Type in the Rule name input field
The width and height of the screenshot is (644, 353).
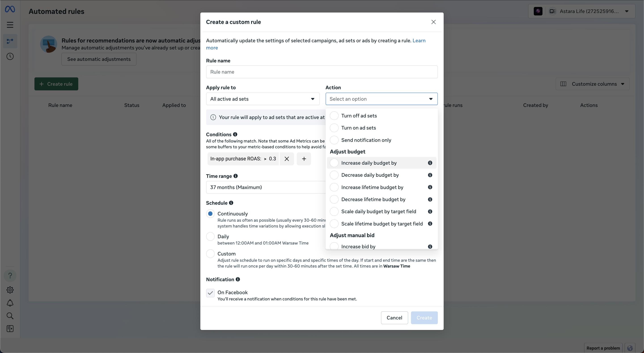pyautogui.click(x=322, y=72)
